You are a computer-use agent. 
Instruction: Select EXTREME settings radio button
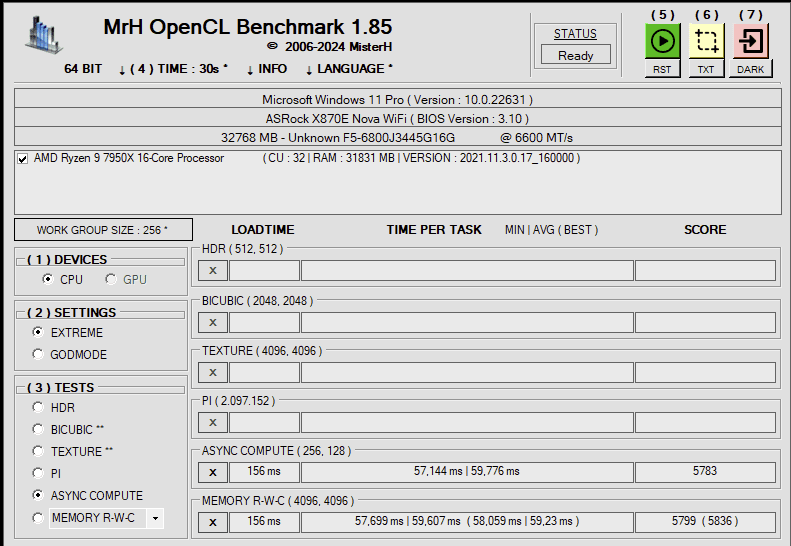pos(38,332)
